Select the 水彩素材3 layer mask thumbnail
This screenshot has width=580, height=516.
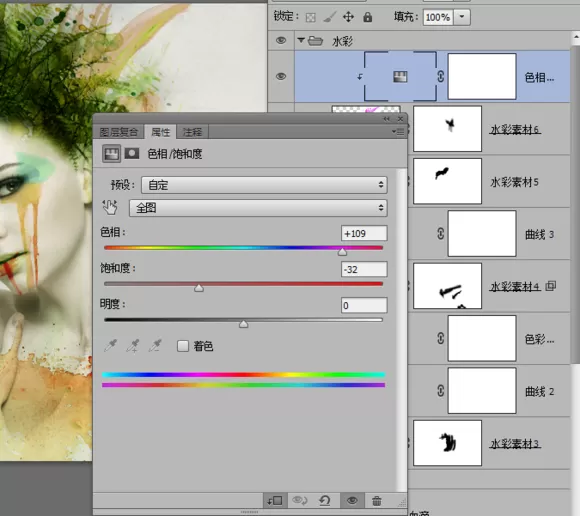pos(448,443)
